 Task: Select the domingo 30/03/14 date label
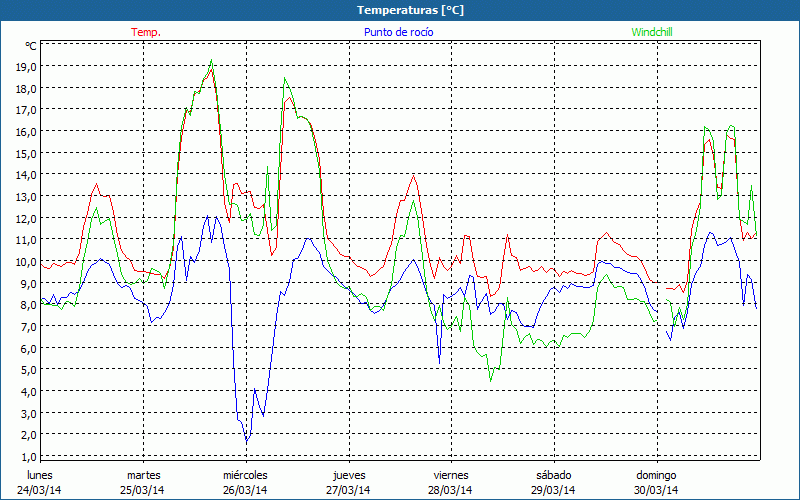click(x=656, y=482)
